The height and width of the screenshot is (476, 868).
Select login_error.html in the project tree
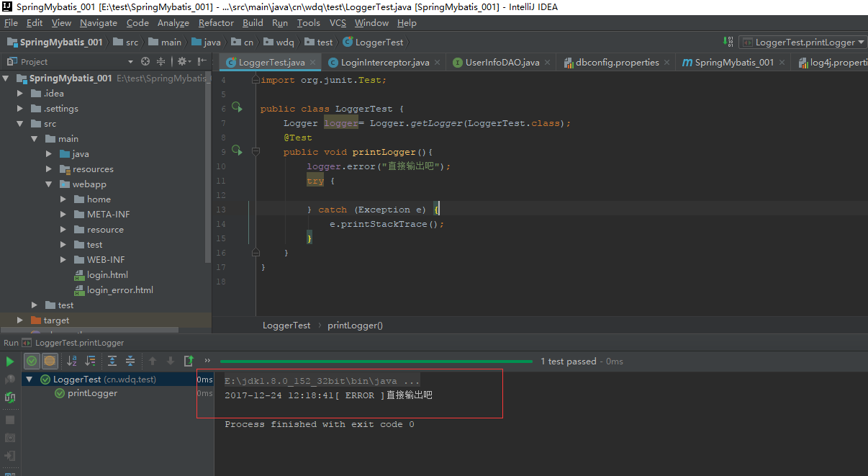(x=120, y=290)
